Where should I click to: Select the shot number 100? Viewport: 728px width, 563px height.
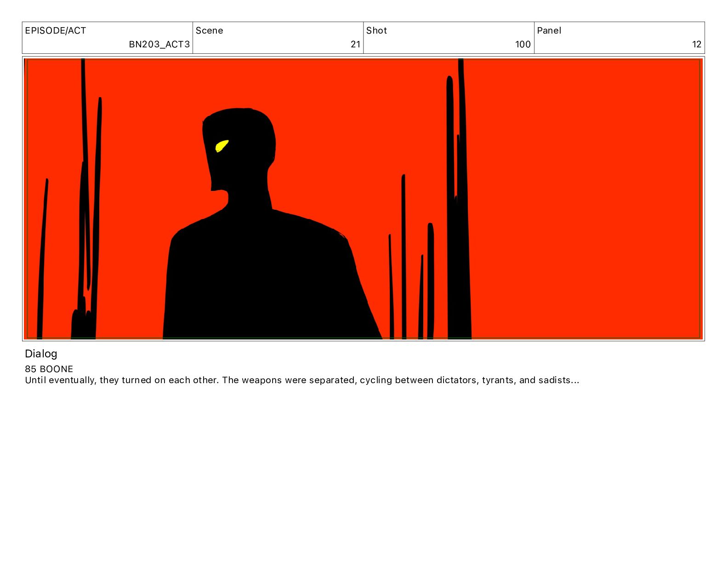pos(523,45)
